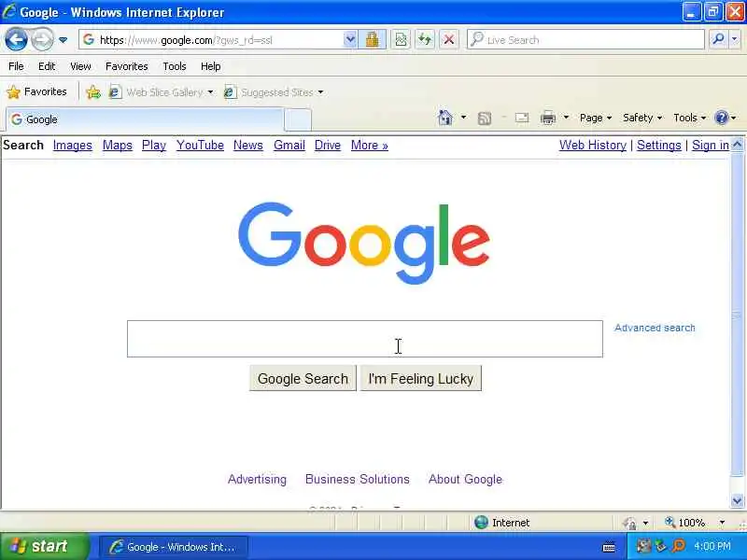The width and height of the screenshot is (747, 560).
Task: Open the search provider dropdown arrow
Action: point(735,39)
